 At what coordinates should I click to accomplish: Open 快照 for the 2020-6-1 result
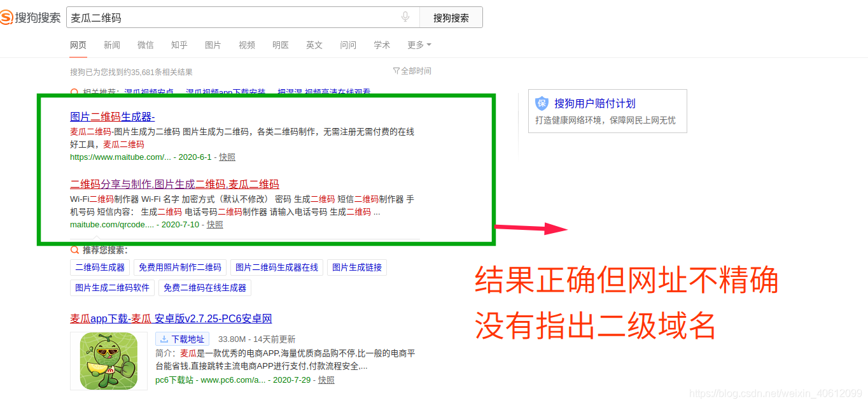point(227,157)
